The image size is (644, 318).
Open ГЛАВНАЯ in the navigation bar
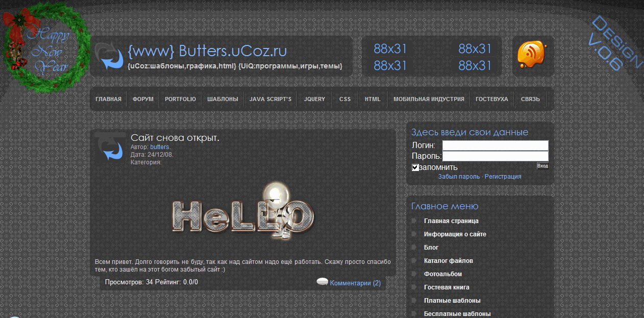[x=108, y=99]
